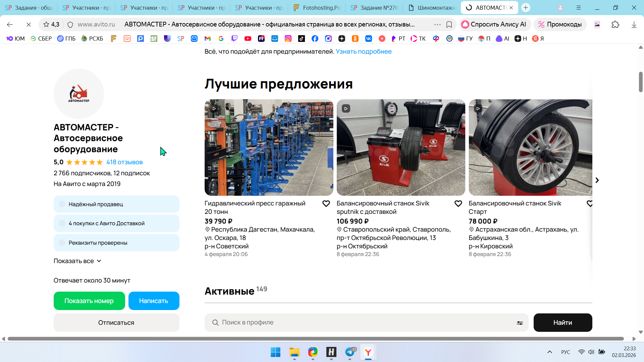
Task: Open browser extensions puzzle icon
Action: (615, 24)
